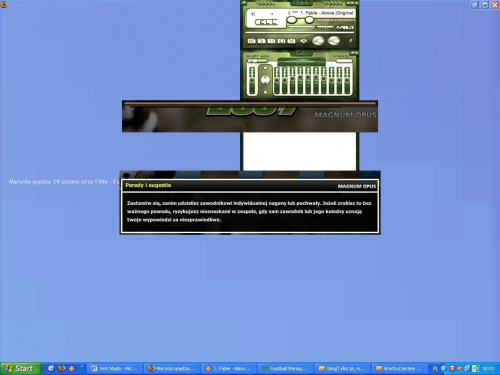Click the PL language indicator in tray
Image resolution: width=500 pixels, height=375 pixels.
click(x=435, y=368)
